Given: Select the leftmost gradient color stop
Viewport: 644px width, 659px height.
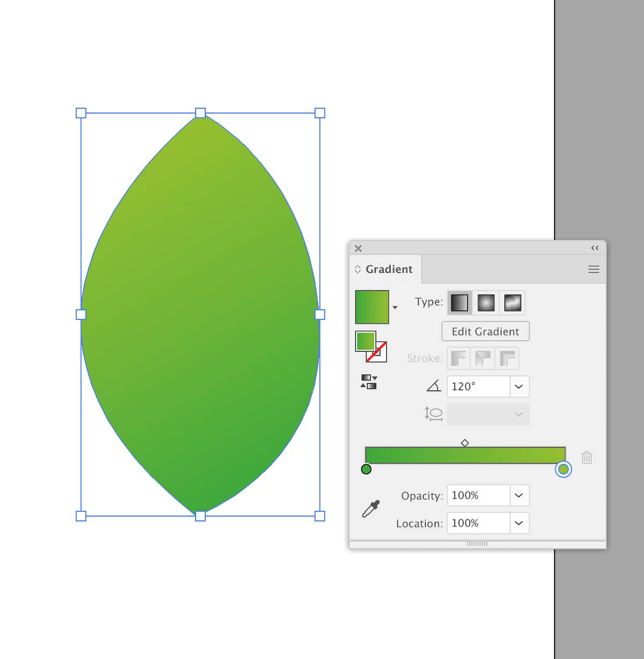Looking at the screenshot, I should coord(367,470).
